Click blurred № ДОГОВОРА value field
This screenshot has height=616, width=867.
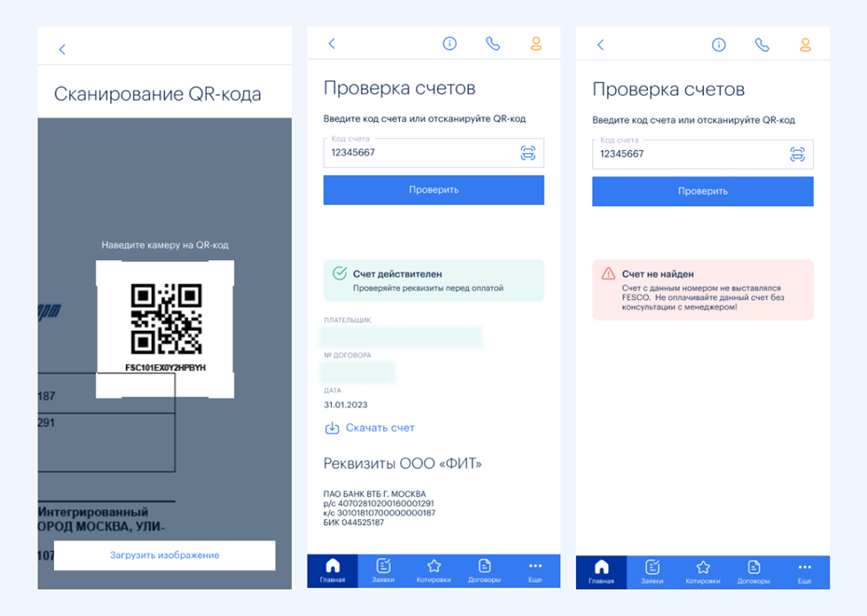pos(358,372)
